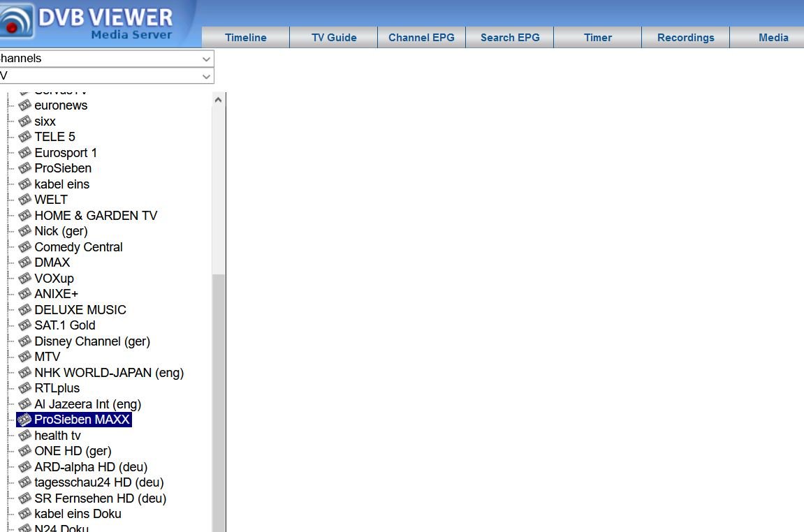Click the channel icon beside Eurosport 1
The height and width of the screenshot is (532, 804).
25,153
